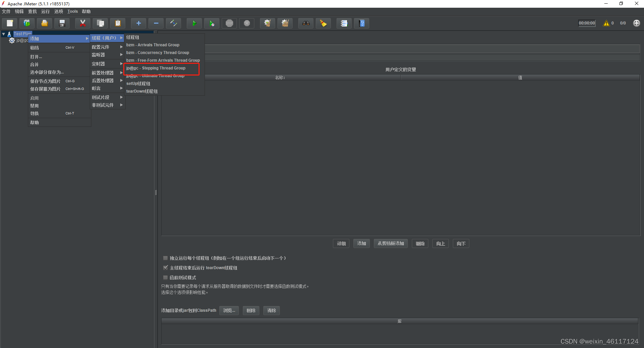Click the 清除 button for classpath

point(271,310)
